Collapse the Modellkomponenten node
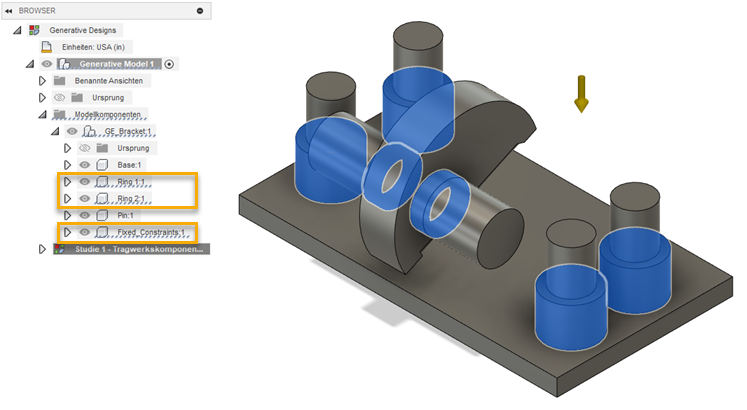The height and width of the screenshot is (410, 747). (x=42, y=114)
